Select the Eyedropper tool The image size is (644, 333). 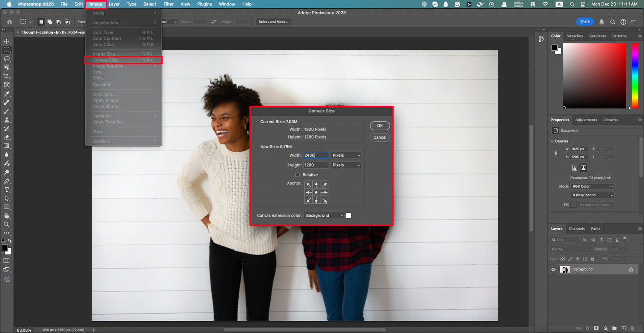[7, 94]
